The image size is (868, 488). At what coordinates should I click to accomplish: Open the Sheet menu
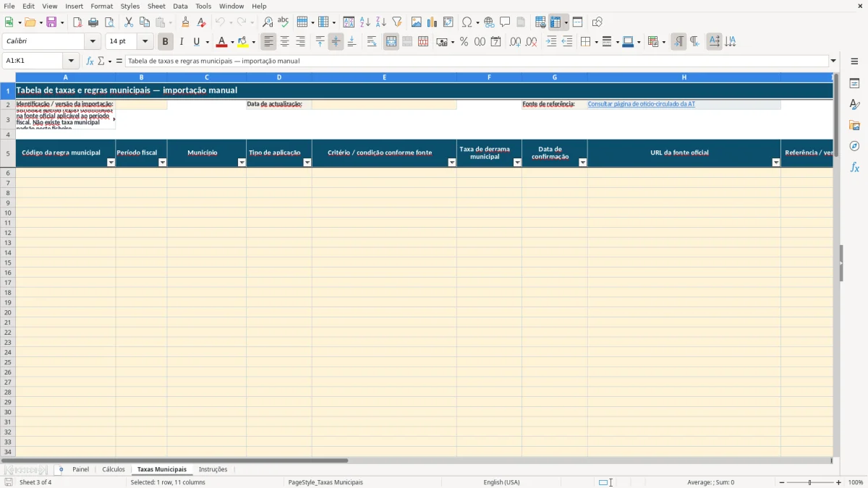156,6
